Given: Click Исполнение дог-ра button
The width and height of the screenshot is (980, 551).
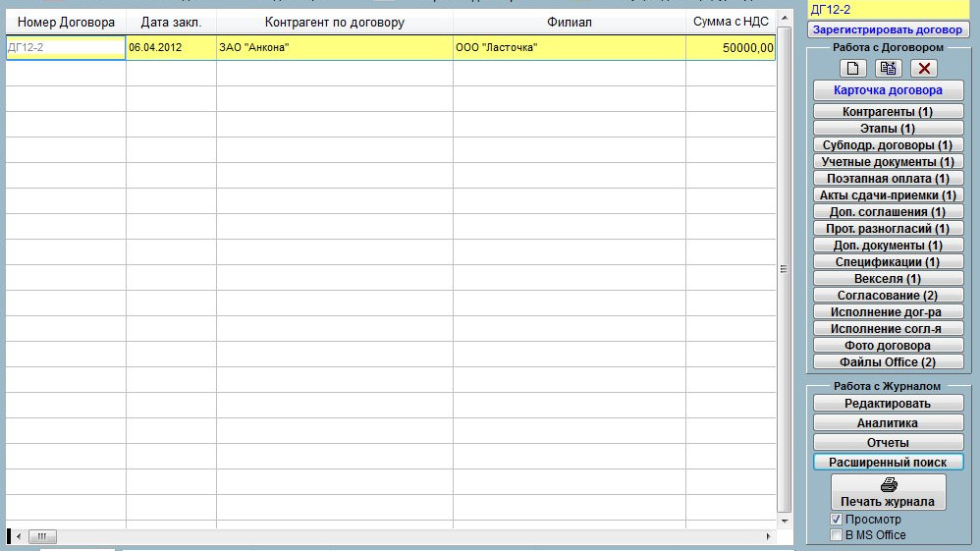Looking at the screenshot, I should [888, 312].
